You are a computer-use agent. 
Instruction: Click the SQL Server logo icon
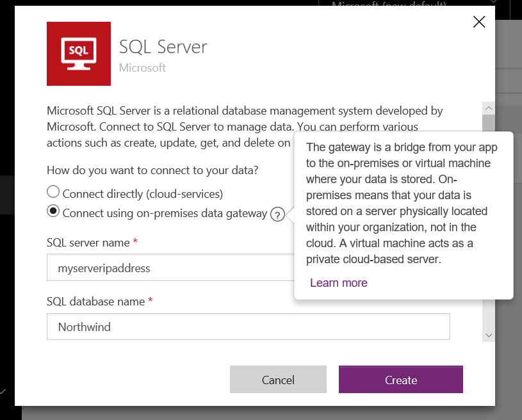pos(78,53)
